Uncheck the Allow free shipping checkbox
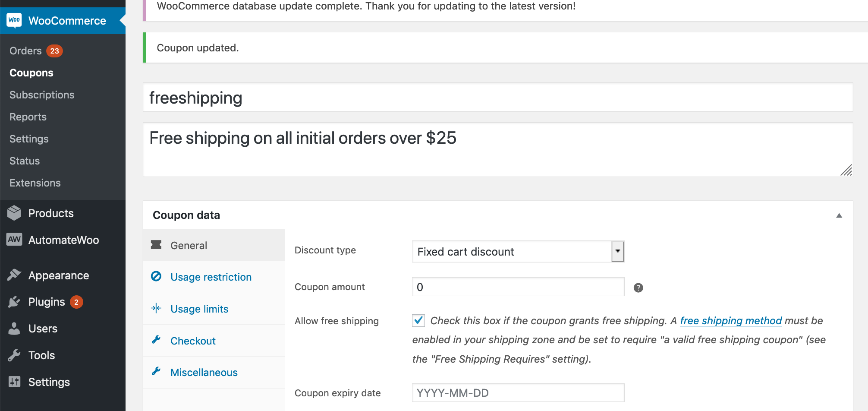The height and width of the screenshot is (411, 868). [x=418, y=320]
